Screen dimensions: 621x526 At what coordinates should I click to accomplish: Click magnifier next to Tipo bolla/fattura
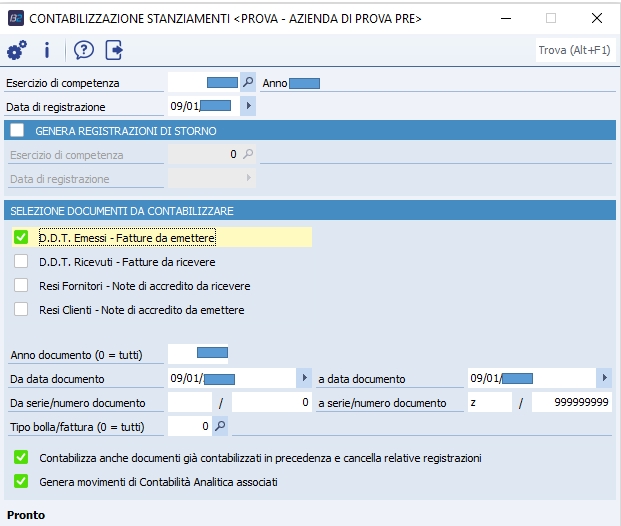(x=221, y=426)
